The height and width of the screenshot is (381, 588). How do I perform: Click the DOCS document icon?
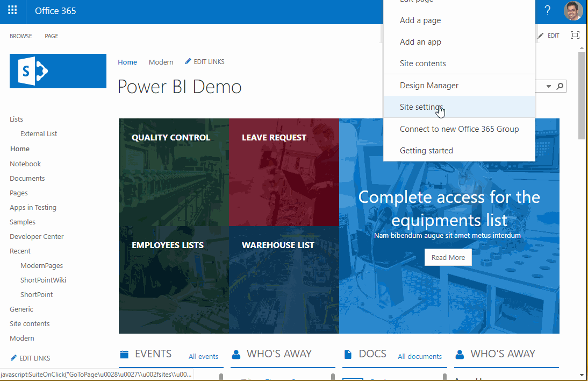click(348, 354)
